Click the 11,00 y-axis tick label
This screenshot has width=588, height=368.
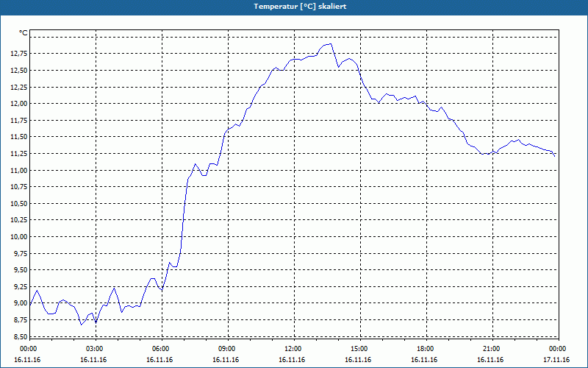[x=19, y=170]
